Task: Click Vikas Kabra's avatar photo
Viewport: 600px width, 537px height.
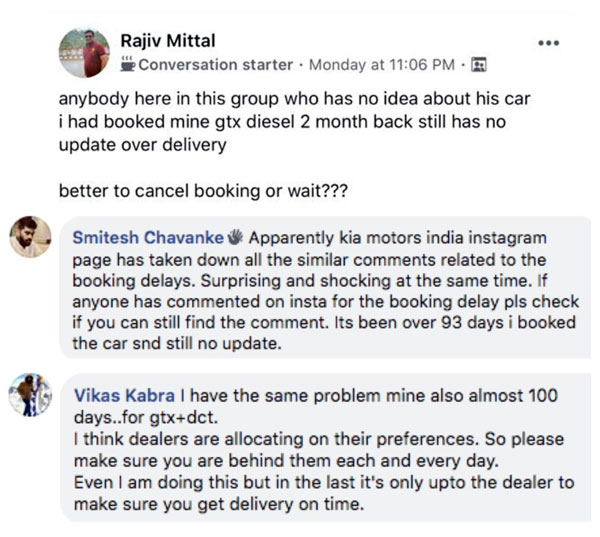Action: coord(30,395)
